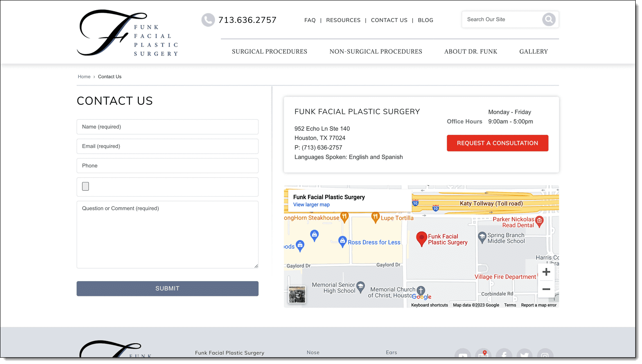Image resolution: width=642 pixels, height=364 pixels.
Task: Zoom out on the map
Action: tap(546, 290)
